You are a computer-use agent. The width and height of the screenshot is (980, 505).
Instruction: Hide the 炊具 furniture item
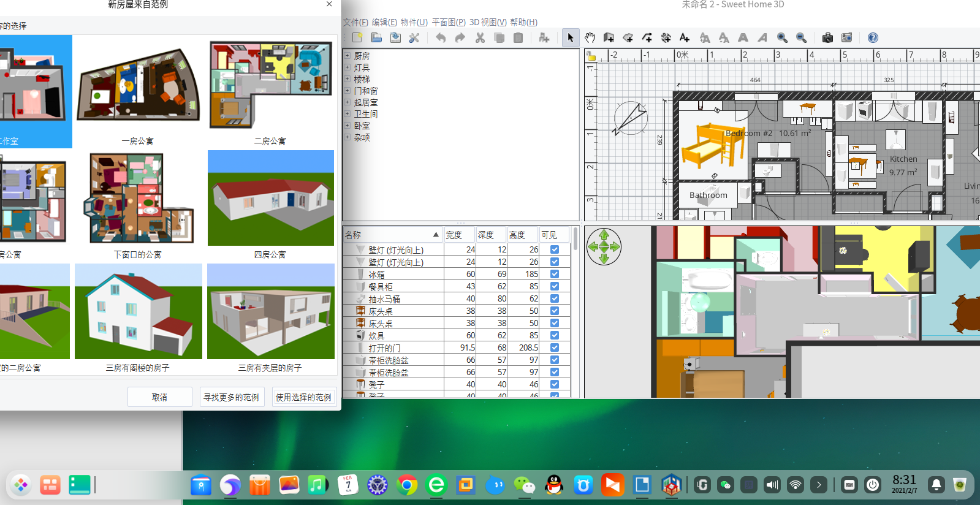pyautogui.click(x=554, y=335)
